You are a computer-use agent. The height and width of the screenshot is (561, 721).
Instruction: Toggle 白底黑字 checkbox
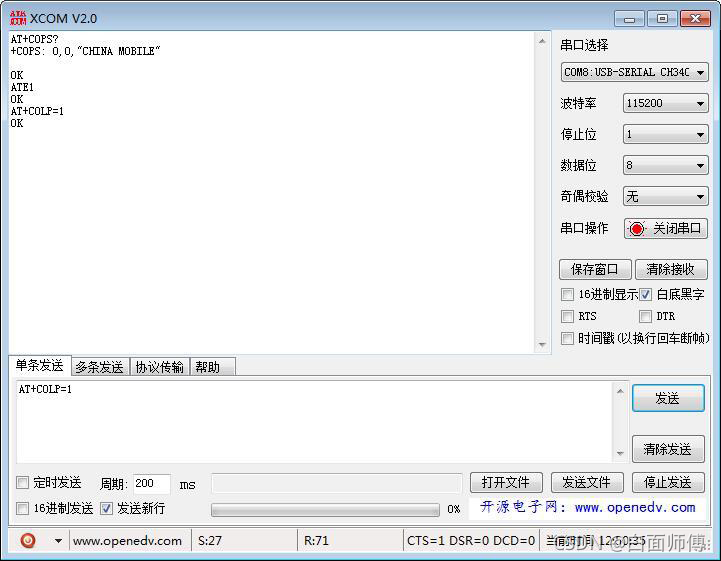pyautogui.click(x=645, y=294)
